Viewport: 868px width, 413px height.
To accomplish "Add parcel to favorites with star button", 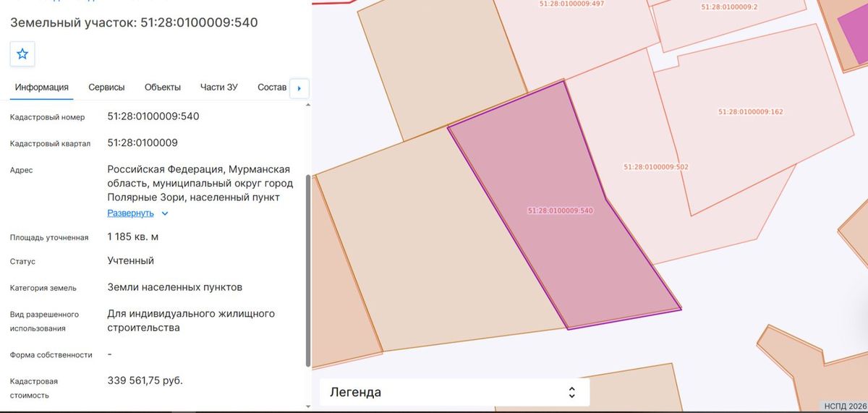I will click(x=22, y=54).
